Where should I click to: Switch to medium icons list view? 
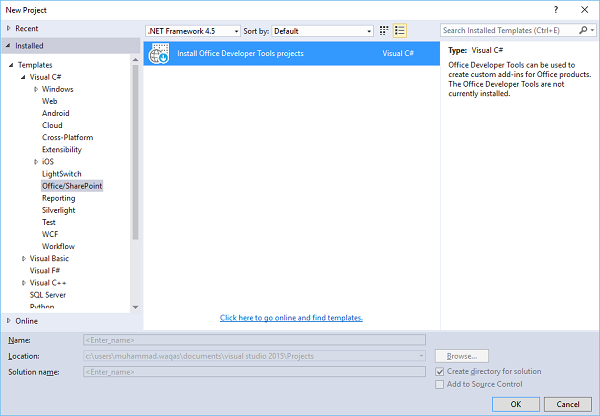point(400,31)
